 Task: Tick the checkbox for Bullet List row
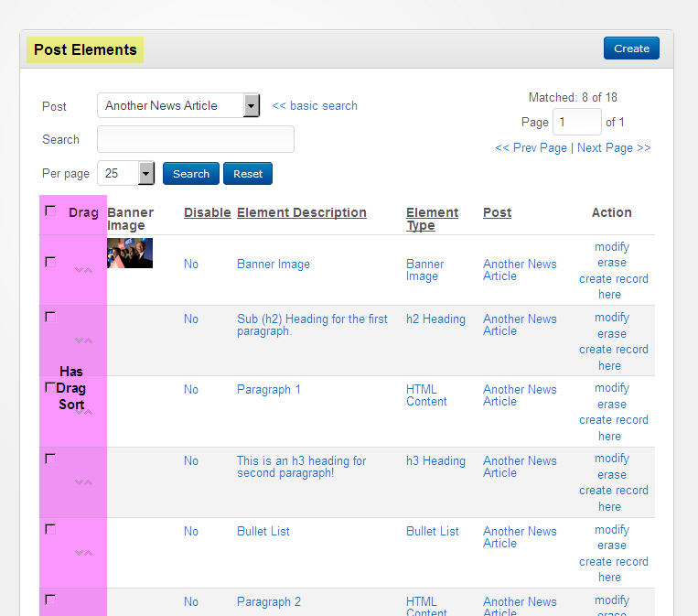(50, 529)
